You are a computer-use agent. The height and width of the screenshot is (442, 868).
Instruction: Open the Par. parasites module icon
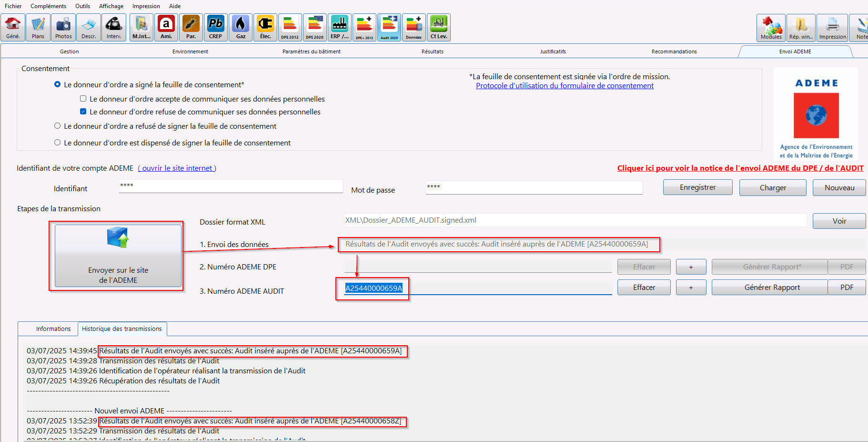(191, 28)
